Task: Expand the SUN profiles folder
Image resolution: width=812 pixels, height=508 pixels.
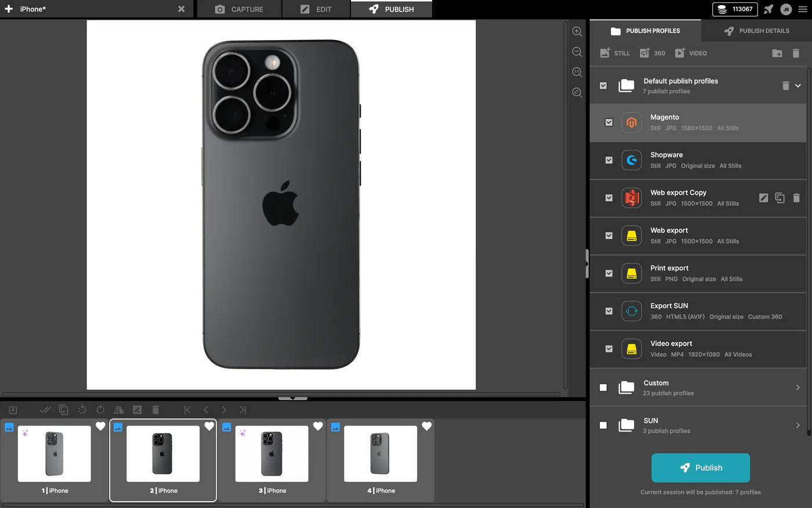Action: pos(798,425)
